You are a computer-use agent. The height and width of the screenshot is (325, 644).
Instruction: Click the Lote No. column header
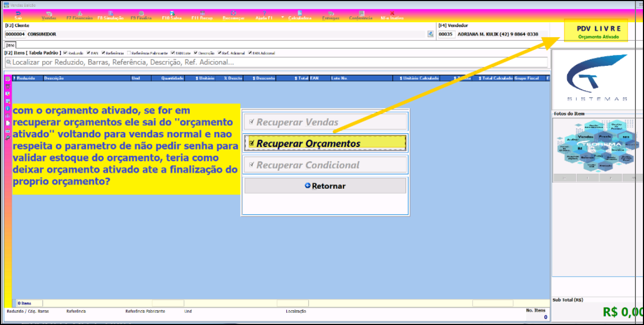click(x=361, y=78)
